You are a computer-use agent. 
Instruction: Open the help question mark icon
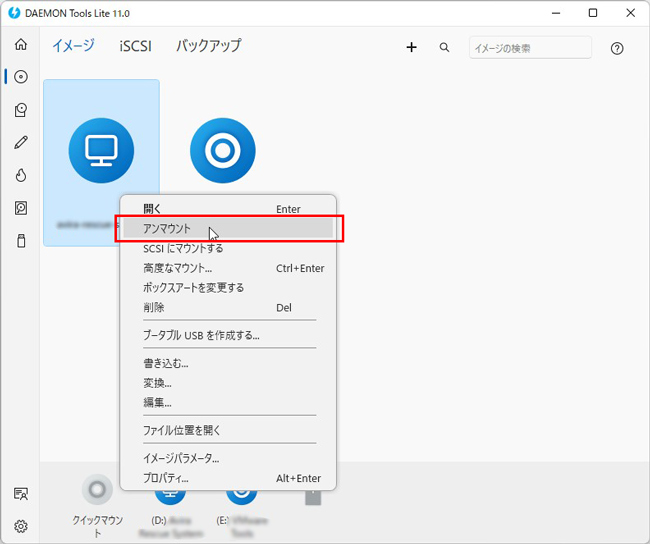pyautogui.click(x=617, y=49)
